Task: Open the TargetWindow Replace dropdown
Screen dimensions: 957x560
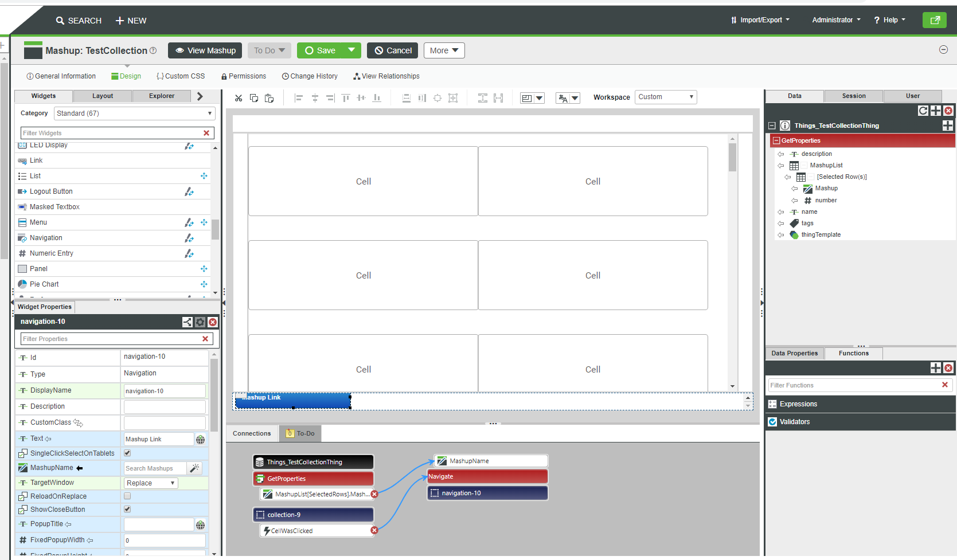Action: tap(150, 483)
